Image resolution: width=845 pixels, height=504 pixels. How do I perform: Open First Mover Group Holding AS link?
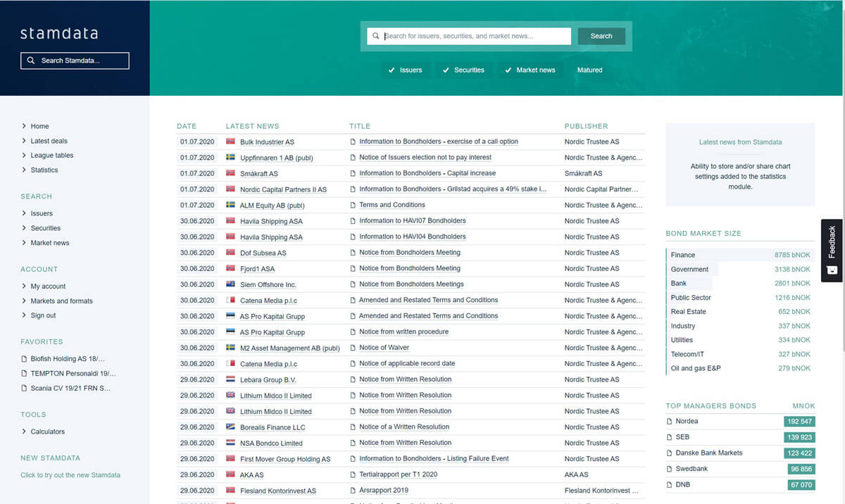[x=285, y=459]
